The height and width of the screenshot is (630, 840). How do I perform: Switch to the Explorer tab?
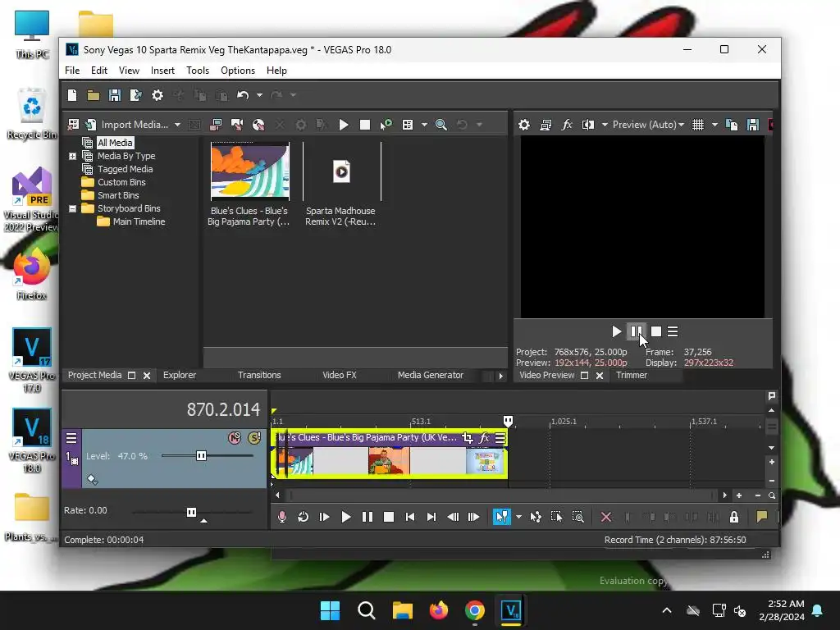click(180, 375)
